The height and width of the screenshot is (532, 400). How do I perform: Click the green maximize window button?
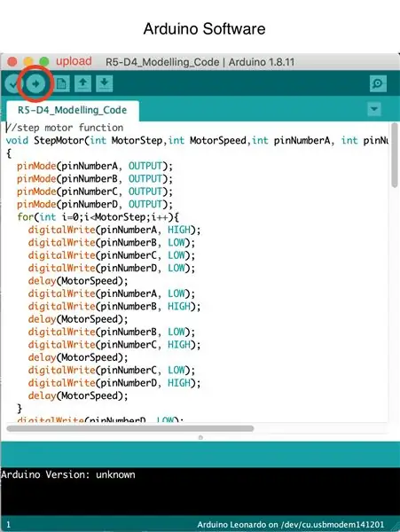[44, 62]
